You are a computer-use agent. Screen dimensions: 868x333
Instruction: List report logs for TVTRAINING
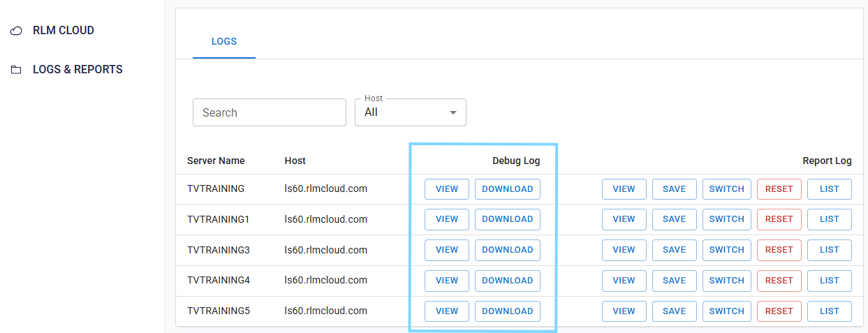coord(830,189)
